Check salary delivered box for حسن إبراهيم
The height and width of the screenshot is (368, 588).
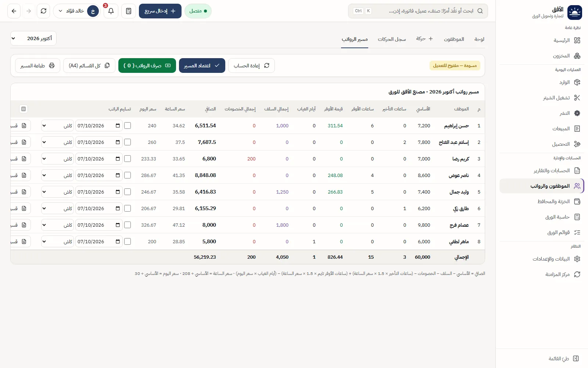pyautogui.click(x=128, y=125)
